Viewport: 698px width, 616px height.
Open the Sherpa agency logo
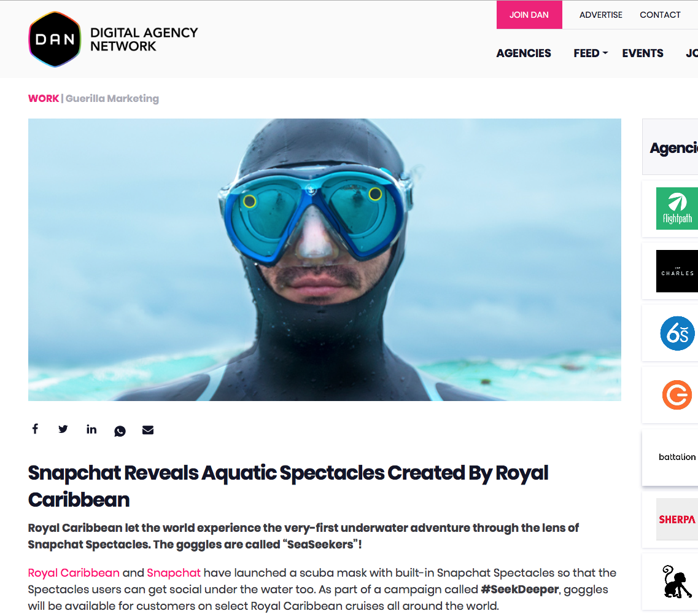pos(677,520)
